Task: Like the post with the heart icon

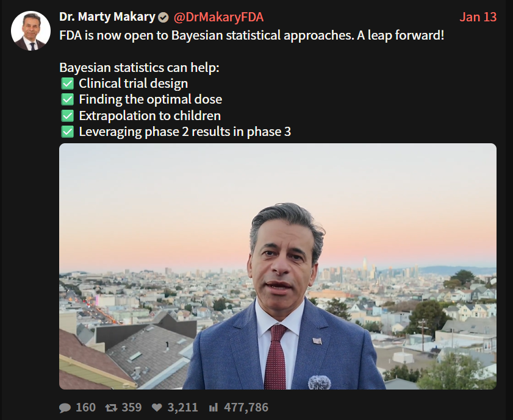Action: [156, 407]
